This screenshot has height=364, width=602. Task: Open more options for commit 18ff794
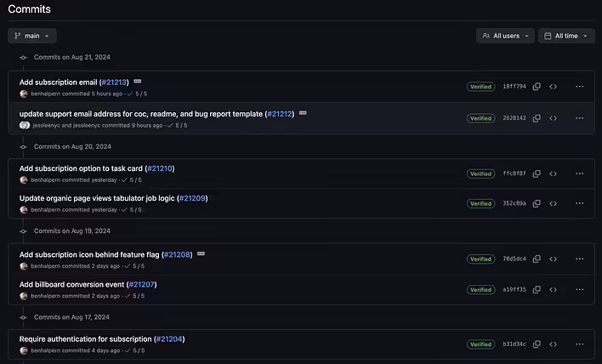click(x=580, y=87)
